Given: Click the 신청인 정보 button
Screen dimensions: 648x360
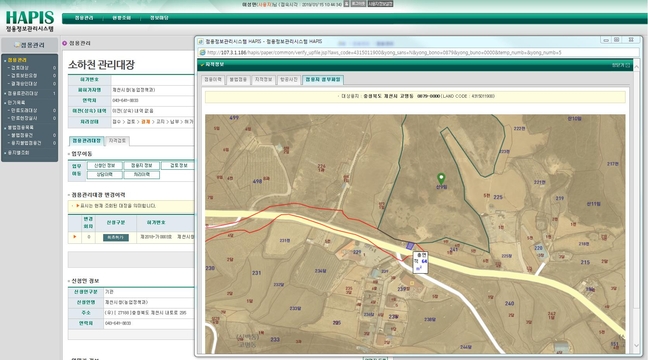Looking at the screenshot, I should (x=105, y=166).
